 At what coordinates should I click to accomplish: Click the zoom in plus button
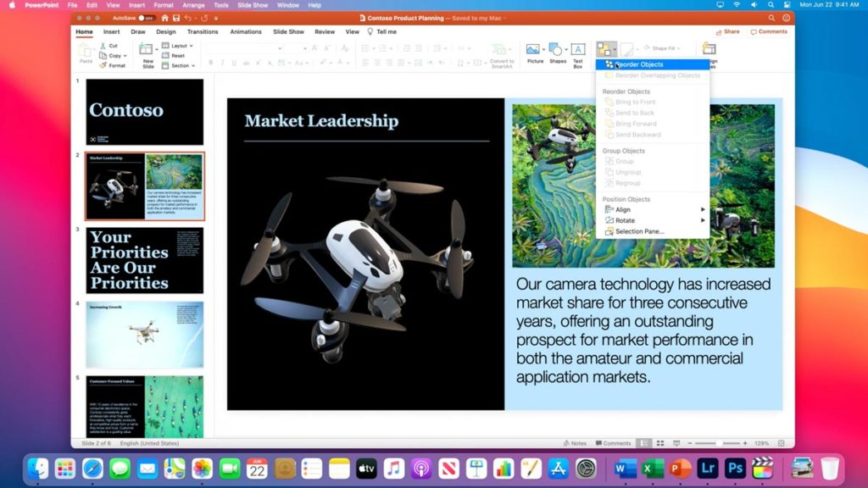[x=745, y=443]
